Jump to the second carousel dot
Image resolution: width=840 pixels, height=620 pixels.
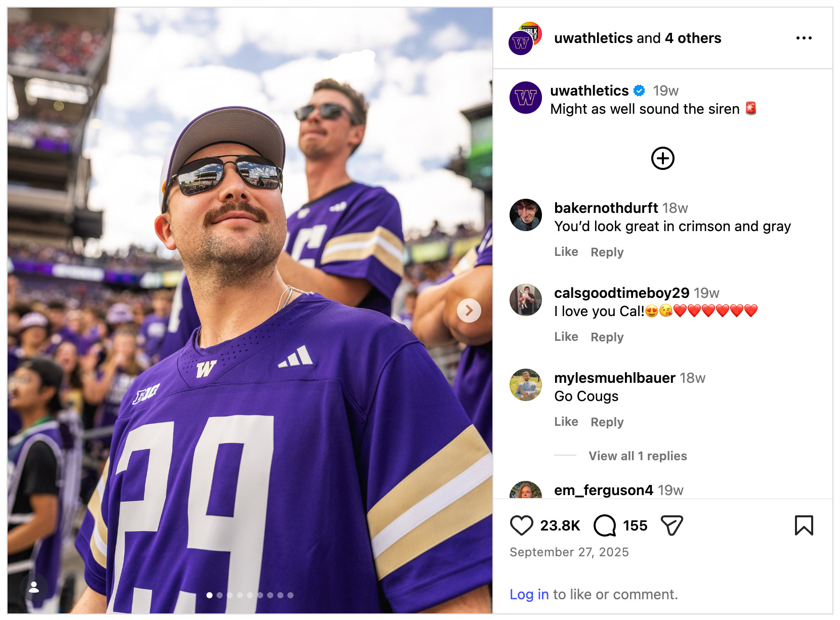pos(220,595)
